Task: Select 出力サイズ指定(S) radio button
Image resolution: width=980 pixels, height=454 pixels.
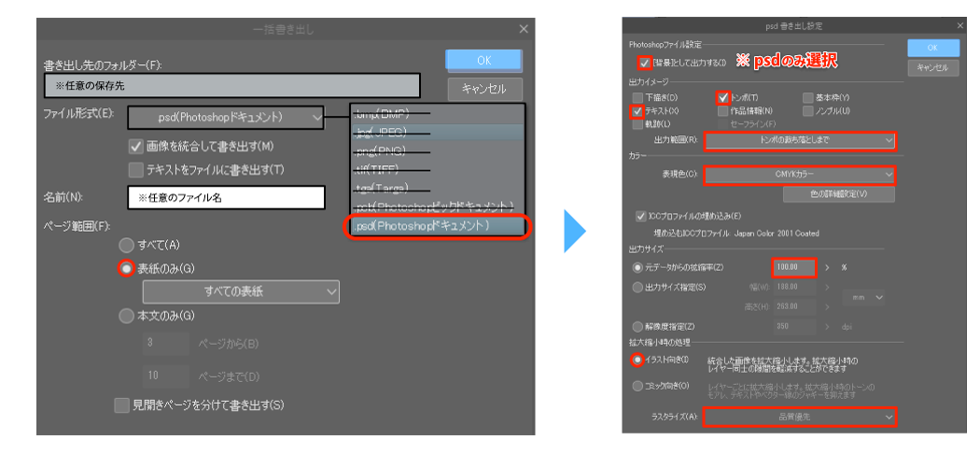Action: 637,288
